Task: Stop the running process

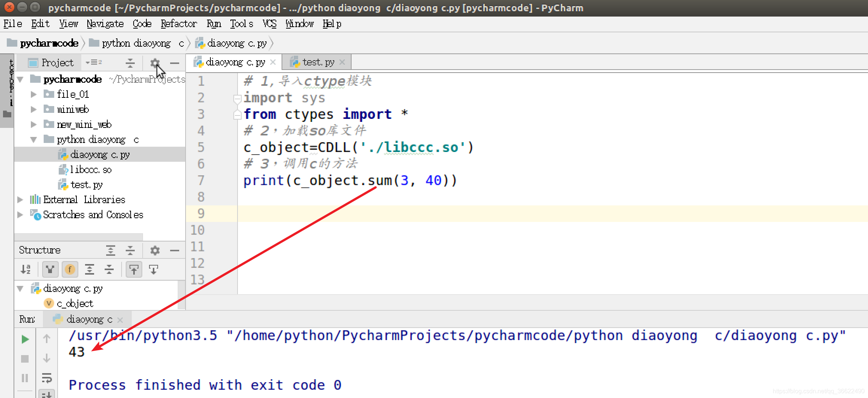Action: pos(24,359)
